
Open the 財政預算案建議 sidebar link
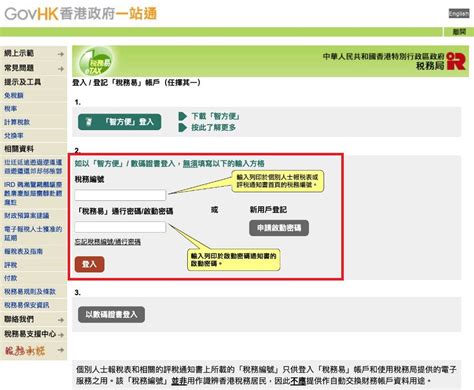pos(27,216)
